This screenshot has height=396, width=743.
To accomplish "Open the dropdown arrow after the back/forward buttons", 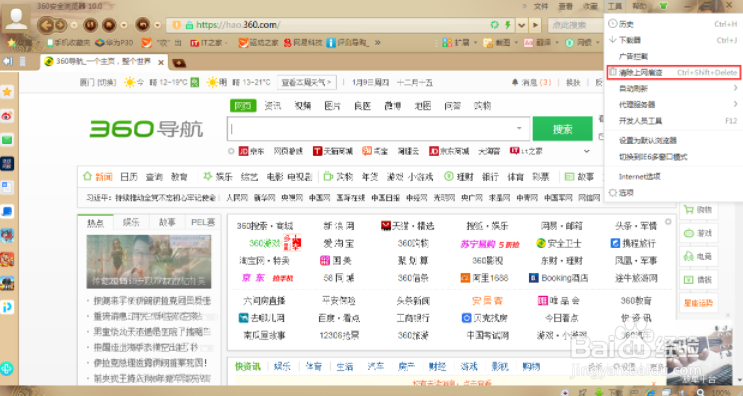I will point(74,25).
